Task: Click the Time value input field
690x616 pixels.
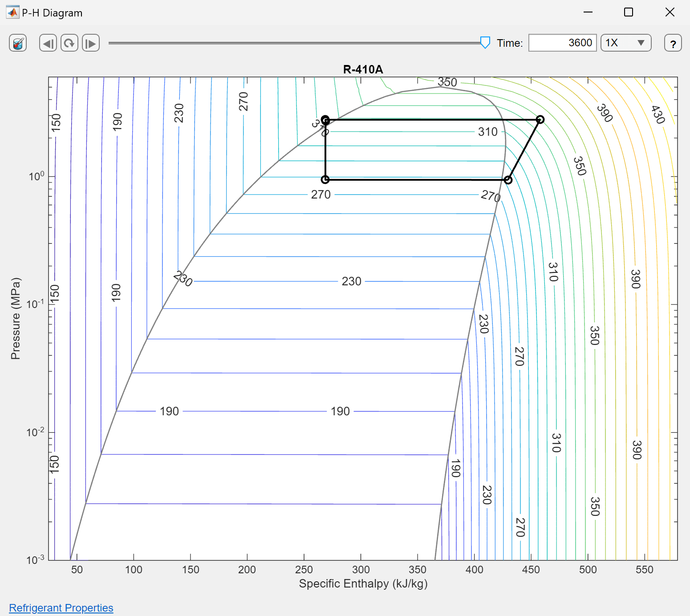Action: tap(562, 43)
